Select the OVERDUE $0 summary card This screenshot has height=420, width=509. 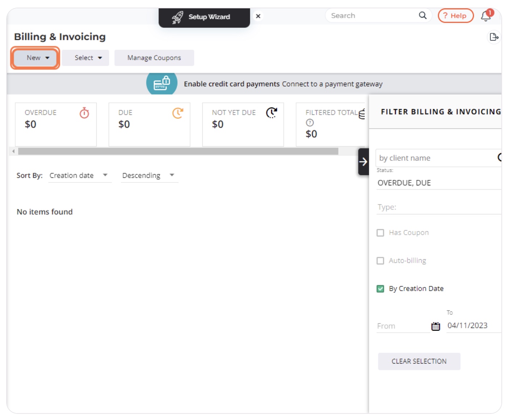(x=56, y=125)
